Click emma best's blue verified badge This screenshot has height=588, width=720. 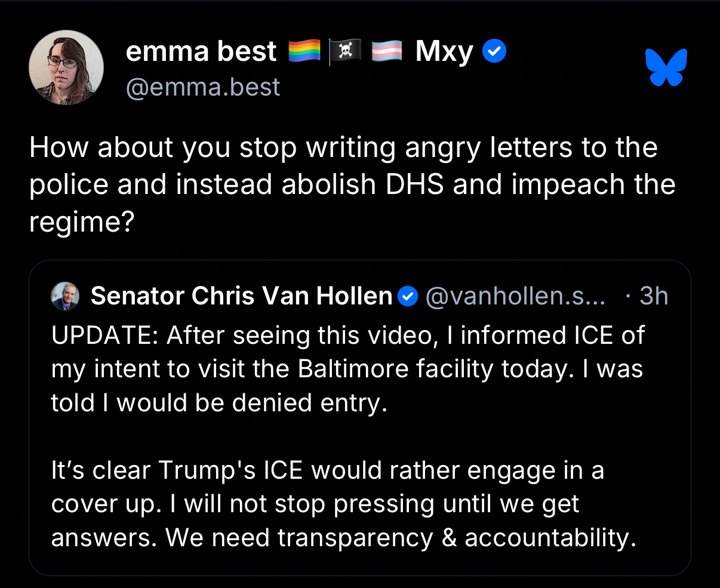coord(494,52)
